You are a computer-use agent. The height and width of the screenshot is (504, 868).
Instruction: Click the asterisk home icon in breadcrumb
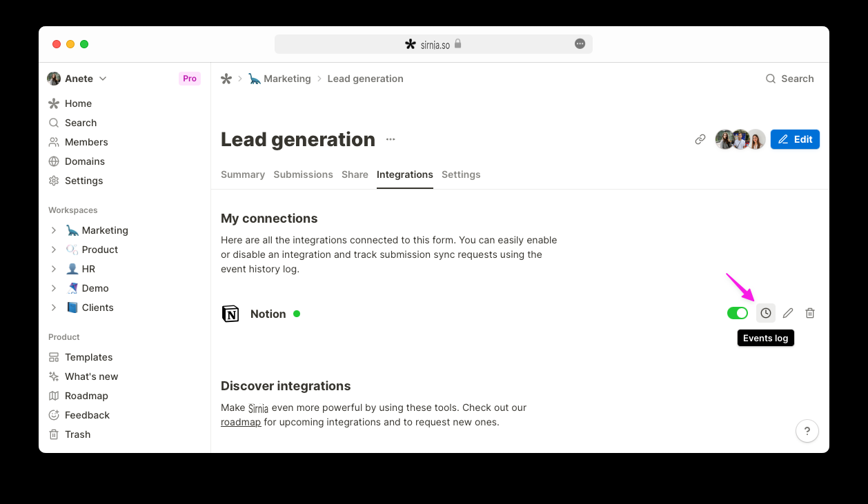pos(226,79)
